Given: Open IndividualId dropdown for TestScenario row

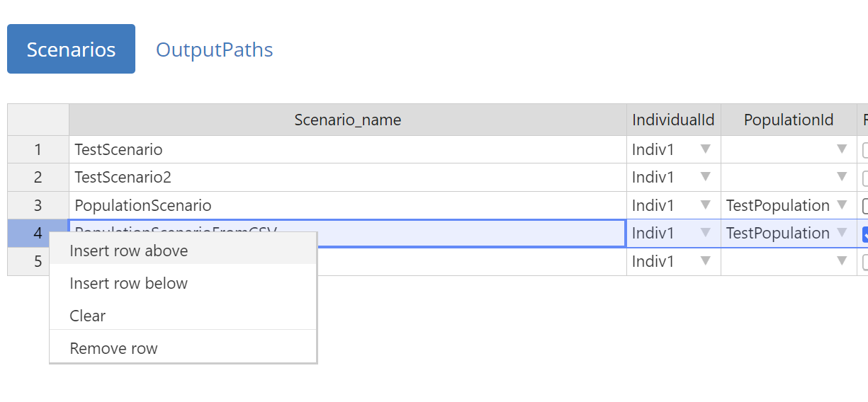Looking at the screenshot, I should tap(706, 149).
